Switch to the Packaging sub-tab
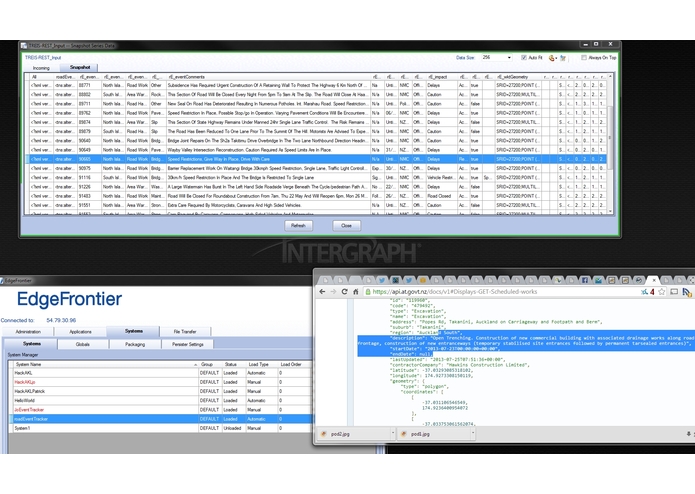Viewport: 695px width, 494px height. click(135, 344)
